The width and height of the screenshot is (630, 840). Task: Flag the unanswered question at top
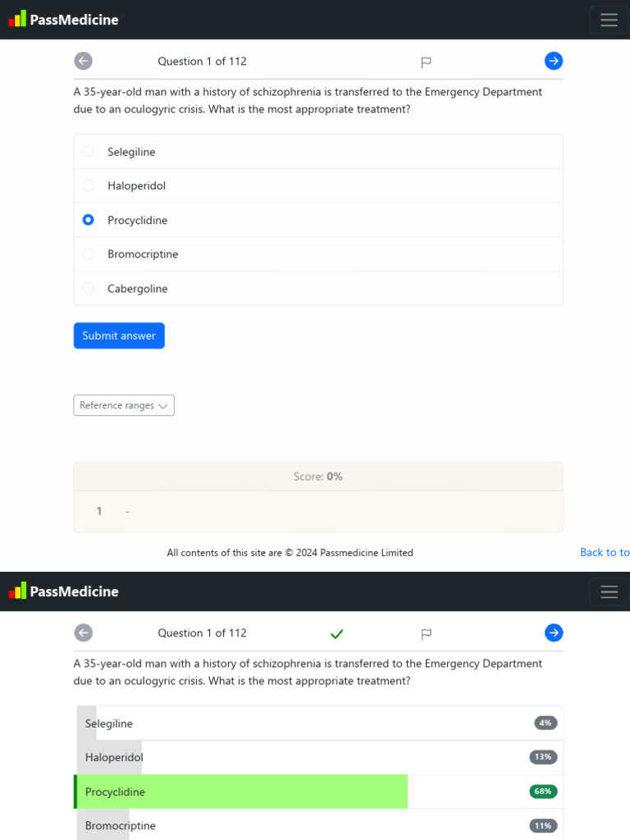tap(426, 62)
